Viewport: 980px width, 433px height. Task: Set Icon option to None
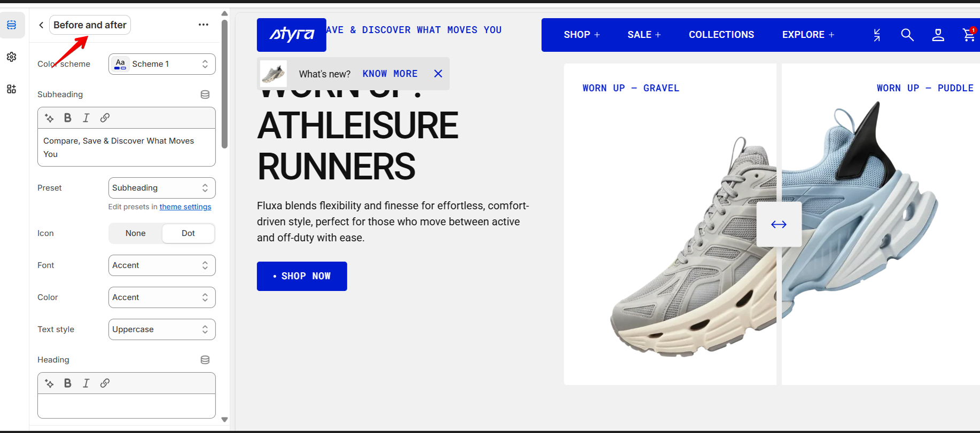pos(136,233)
